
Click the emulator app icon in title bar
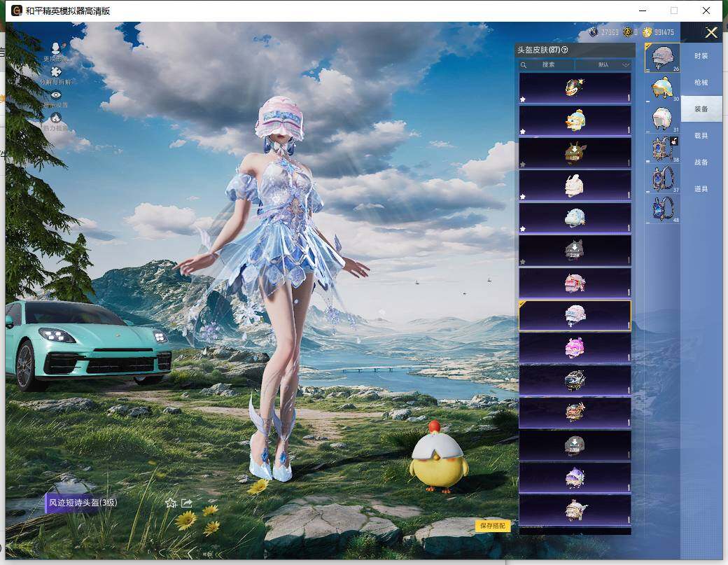coord(17,11)
